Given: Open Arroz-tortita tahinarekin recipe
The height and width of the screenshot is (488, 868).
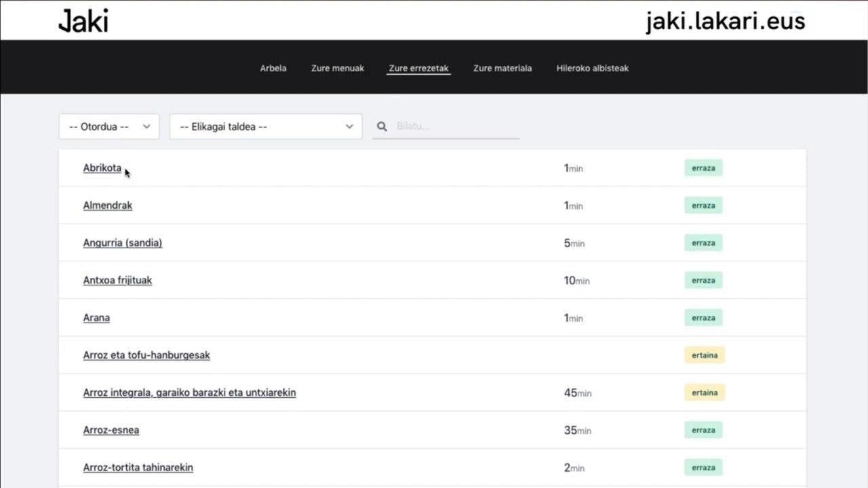Looking at the screenshot, I should tap(138, 468).
